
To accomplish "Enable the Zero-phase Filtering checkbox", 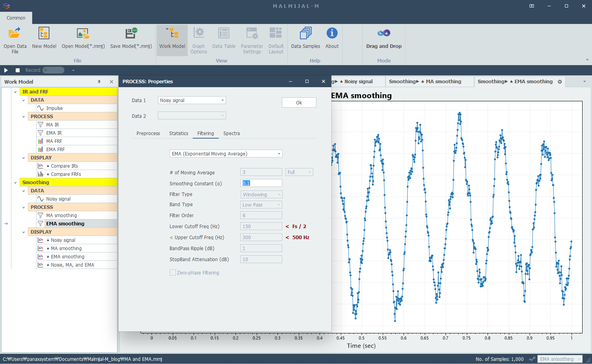I will pyautogui.click(x=173, y=273).
